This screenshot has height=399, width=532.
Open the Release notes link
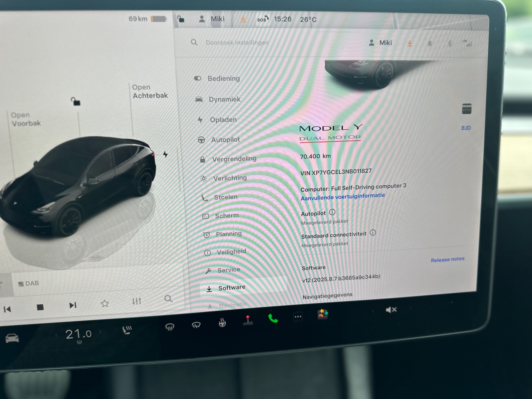click(x=447, y=259)
